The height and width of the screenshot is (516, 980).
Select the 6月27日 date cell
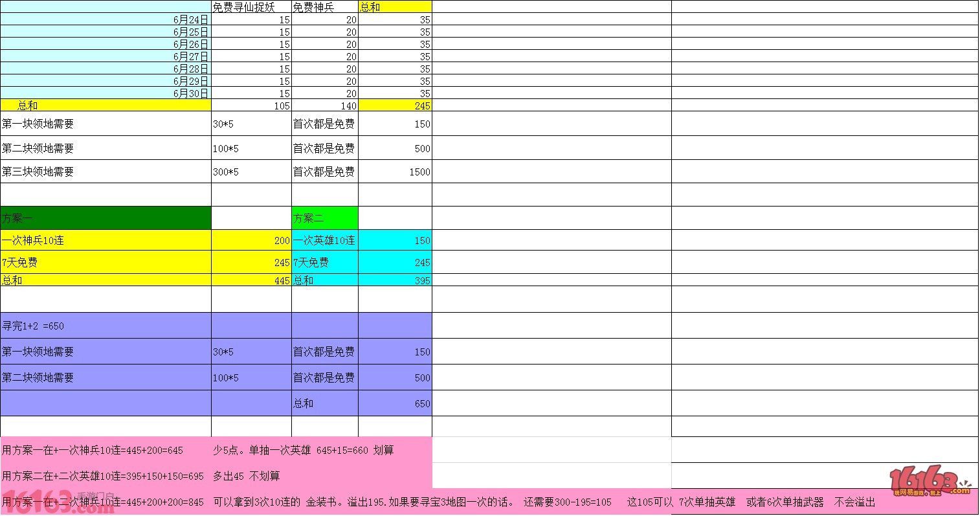pos(106,56)
